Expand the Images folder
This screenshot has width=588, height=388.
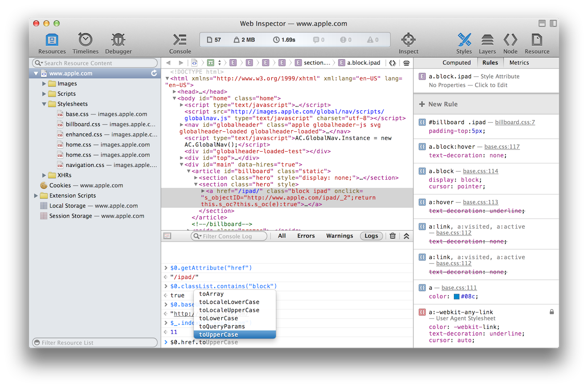pos(43,83)
